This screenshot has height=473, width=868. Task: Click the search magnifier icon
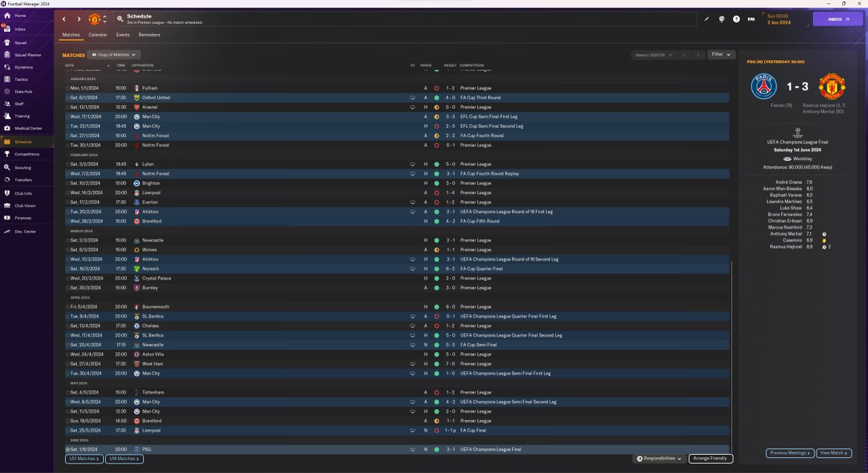[120, 19]
